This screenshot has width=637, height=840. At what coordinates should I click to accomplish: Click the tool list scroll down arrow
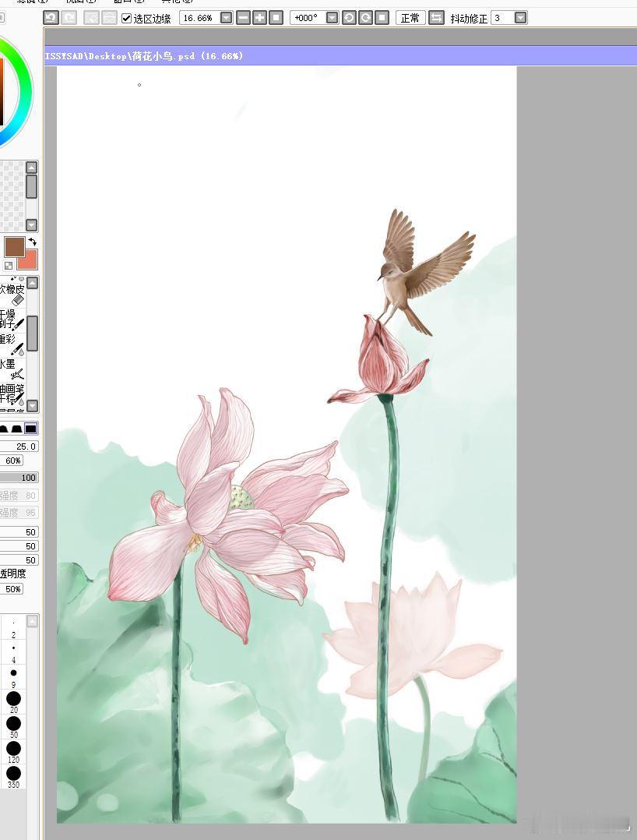click(x=33, y=405)
